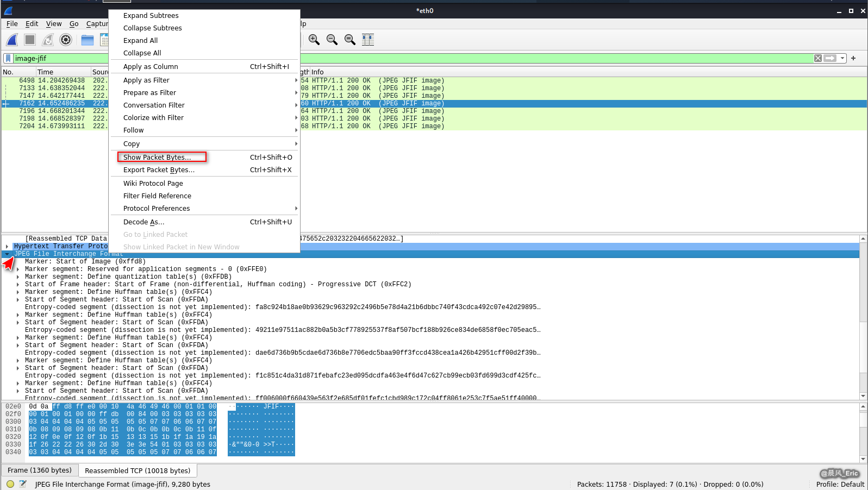Expand the Hypertext Transfer Protocol tree
Viewport: 868px width, 490px height.
pos(7,246)
